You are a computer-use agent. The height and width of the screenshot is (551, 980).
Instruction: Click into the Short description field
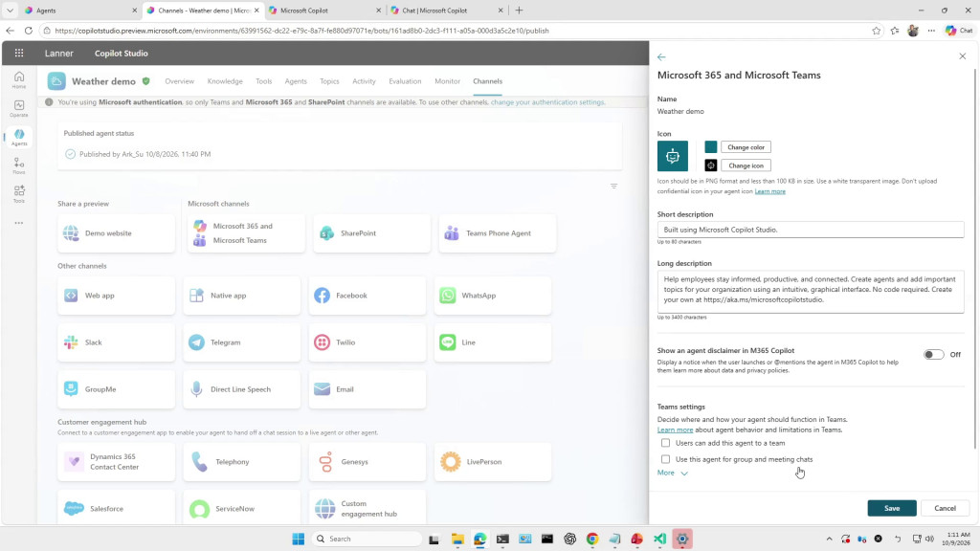click(x=811, y=230)
